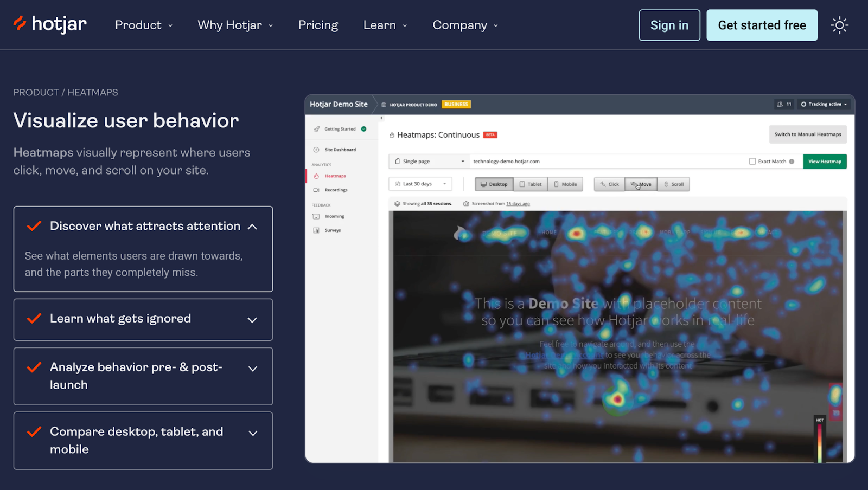Switch to the Scroll heatmap type
Screen dimensions: 868x490
674,184
